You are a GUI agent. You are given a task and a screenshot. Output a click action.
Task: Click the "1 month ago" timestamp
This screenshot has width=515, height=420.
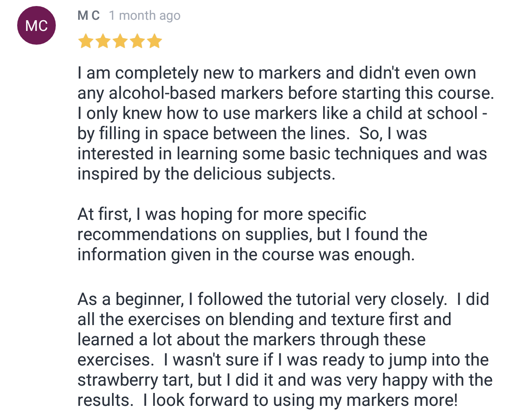[145, 16]
